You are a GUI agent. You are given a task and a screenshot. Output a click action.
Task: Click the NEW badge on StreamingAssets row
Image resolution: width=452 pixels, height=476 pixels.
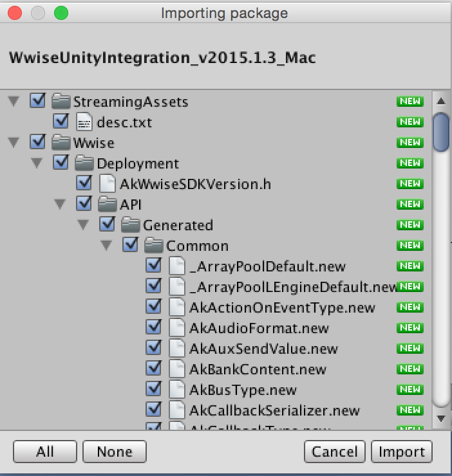pyautogui.click(x=410, y=102)
